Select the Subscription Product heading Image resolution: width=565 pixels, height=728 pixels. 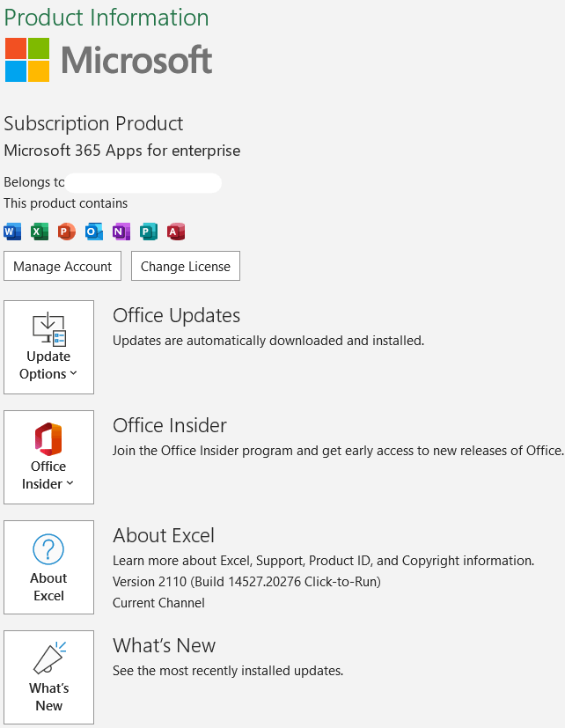(93, 124)
